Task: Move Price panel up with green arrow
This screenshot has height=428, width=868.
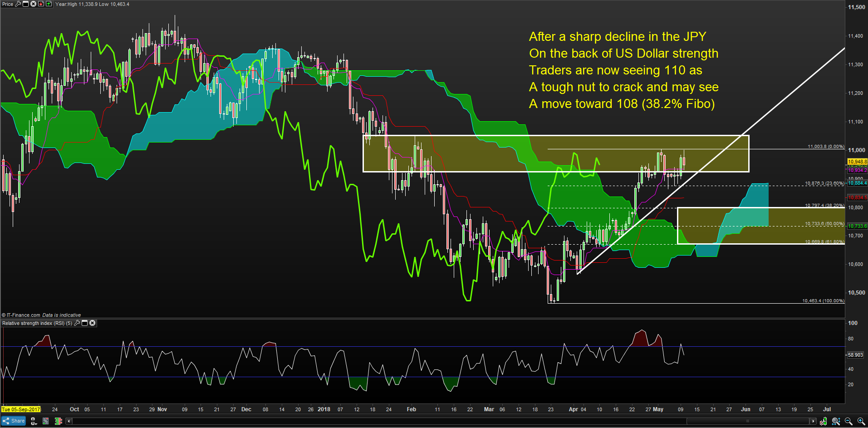Action: pyautogui.click(x=49, y=4)
